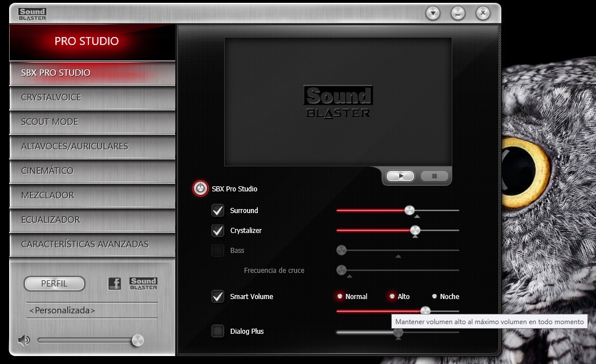Click the Frecuencia de cruce label

274,270
